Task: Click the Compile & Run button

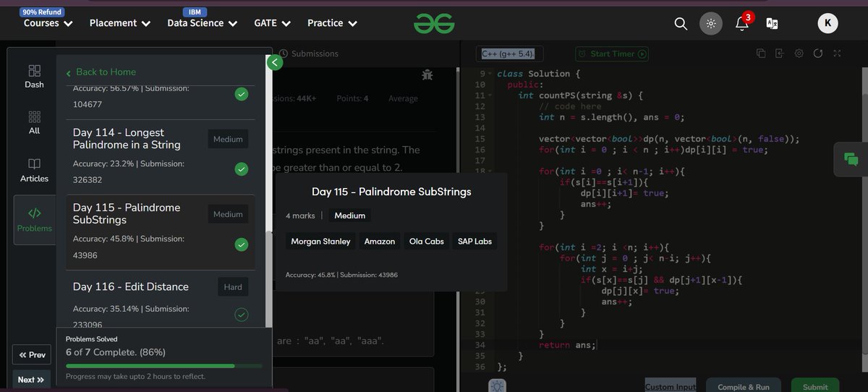Action: 743,387
